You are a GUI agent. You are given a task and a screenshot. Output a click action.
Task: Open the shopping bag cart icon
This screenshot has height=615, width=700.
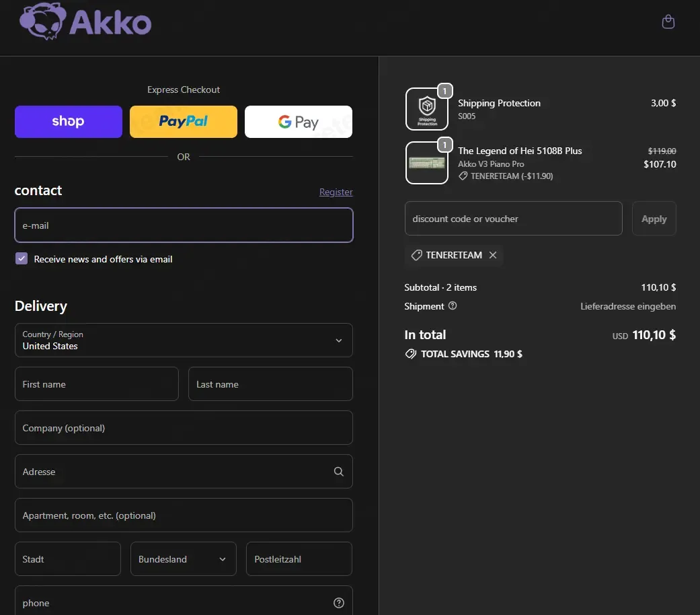(668, 22)
